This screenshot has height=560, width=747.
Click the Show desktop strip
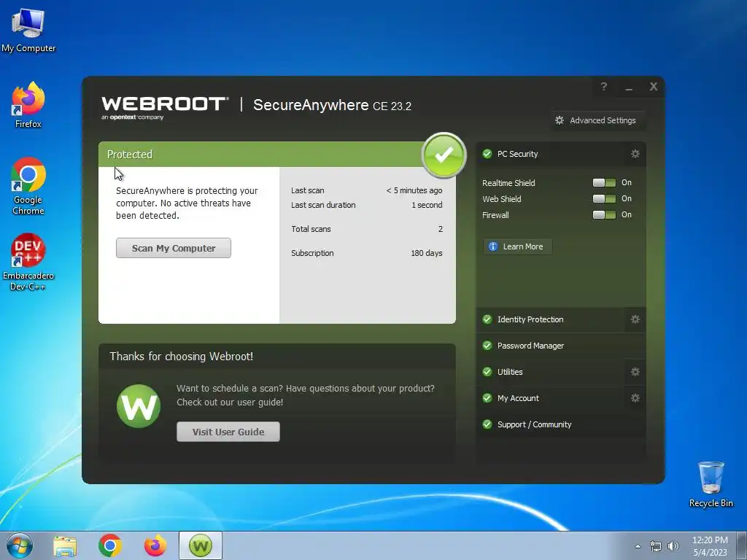click(742, 545)
